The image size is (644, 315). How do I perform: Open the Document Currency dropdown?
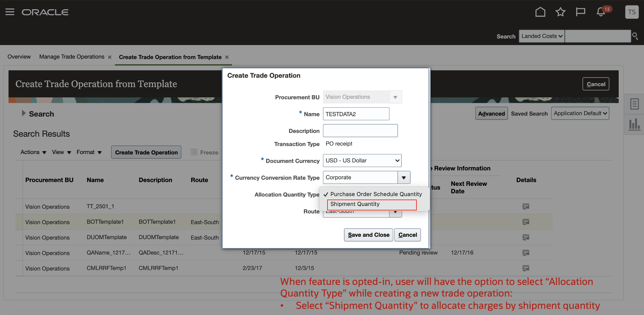(x=362, y=161)
